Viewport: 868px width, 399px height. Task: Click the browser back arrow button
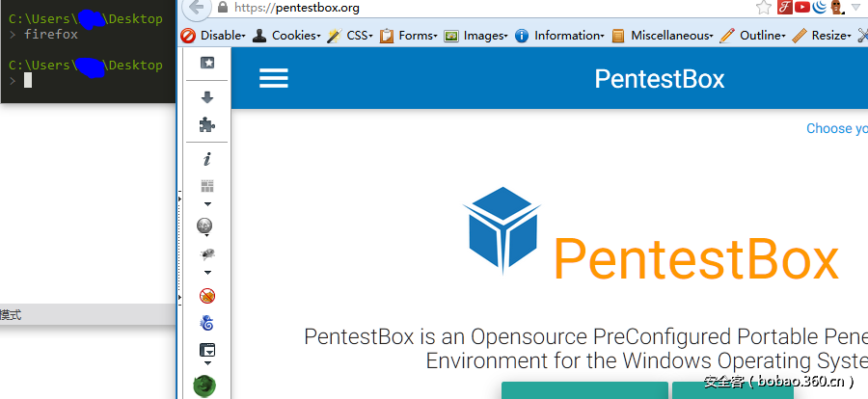(x=196, y=8)
